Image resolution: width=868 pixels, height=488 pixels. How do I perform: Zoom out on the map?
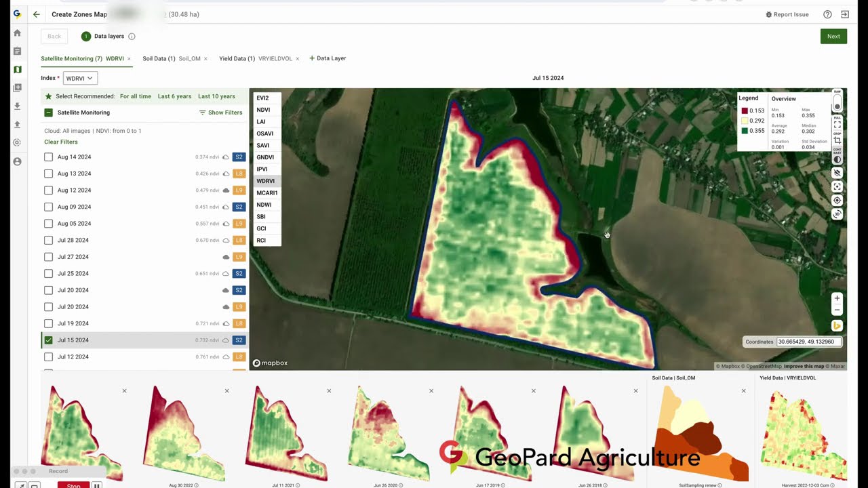[837, 310]
